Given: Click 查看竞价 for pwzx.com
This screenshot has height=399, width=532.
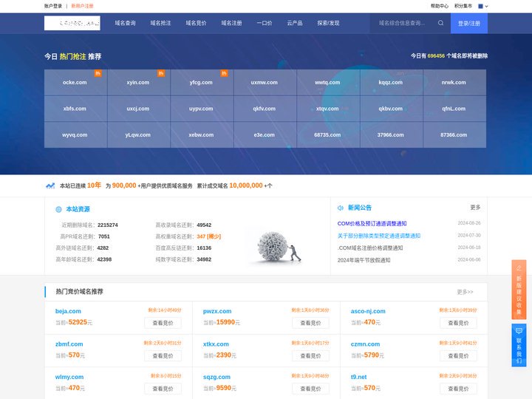Looking at the screenshot, I should tap(310, 323).
